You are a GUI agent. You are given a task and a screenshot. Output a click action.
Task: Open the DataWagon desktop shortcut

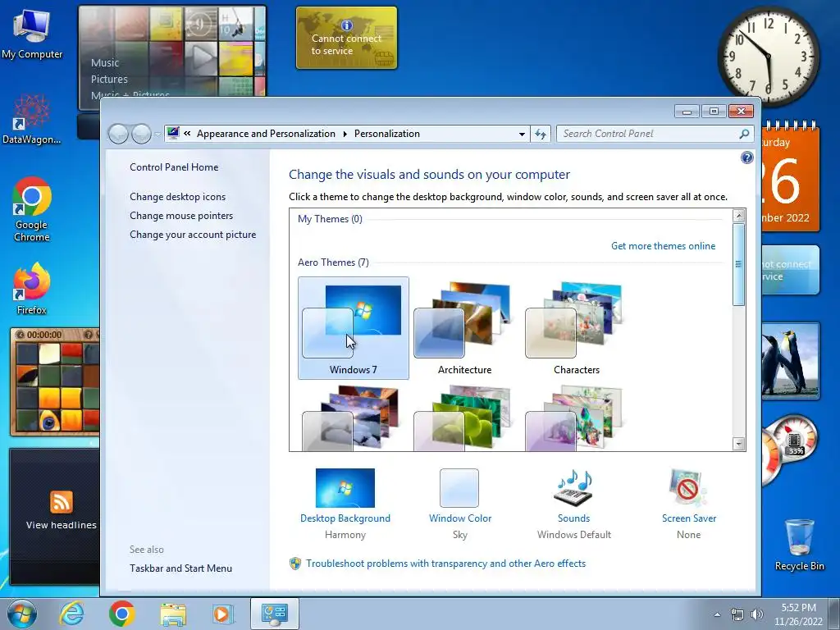(31, 119)
